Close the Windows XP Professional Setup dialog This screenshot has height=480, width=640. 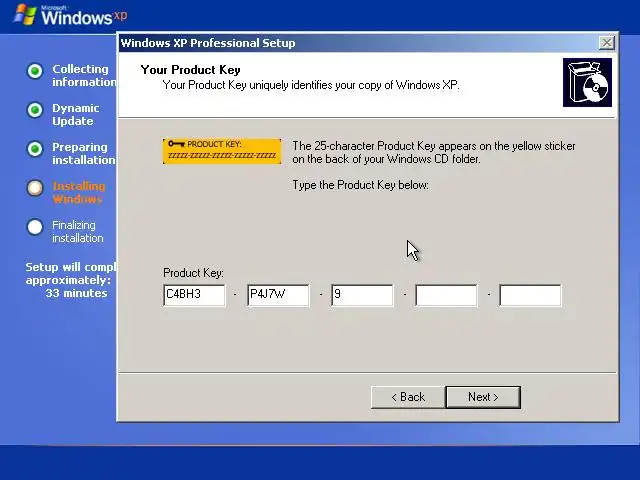(607, 42)
